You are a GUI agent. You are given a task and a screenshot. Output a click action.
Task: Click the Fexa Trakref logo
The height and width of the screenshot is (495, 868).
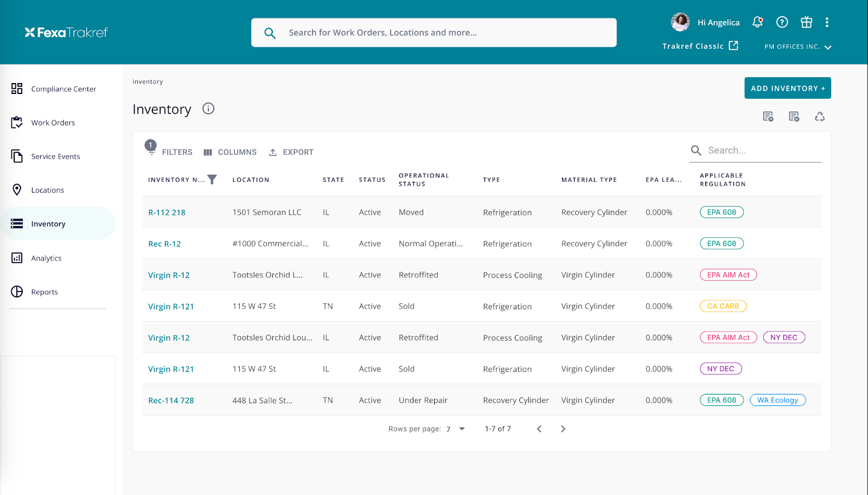(66, 33)
